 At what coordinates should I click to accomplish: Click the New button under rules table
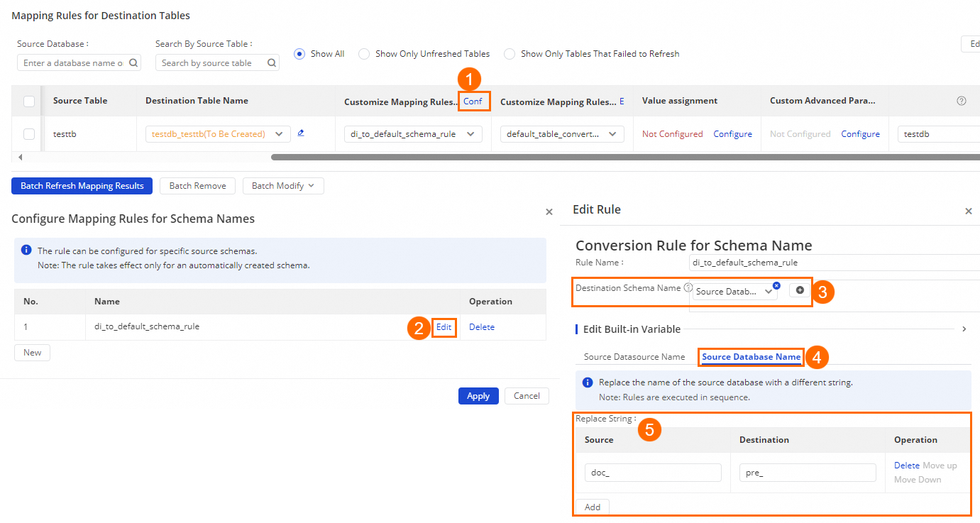tap(32, 353)
